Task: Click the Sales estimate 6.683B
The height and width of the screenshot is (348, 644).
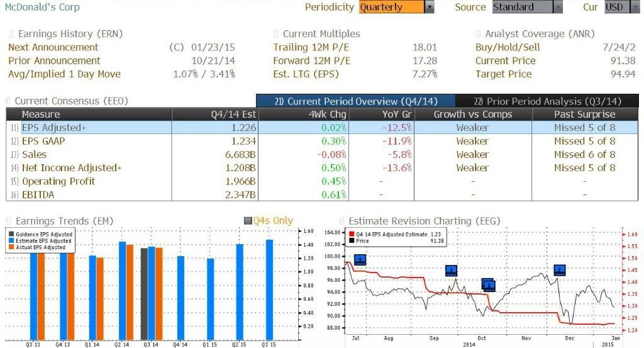Action: (240, 154)
